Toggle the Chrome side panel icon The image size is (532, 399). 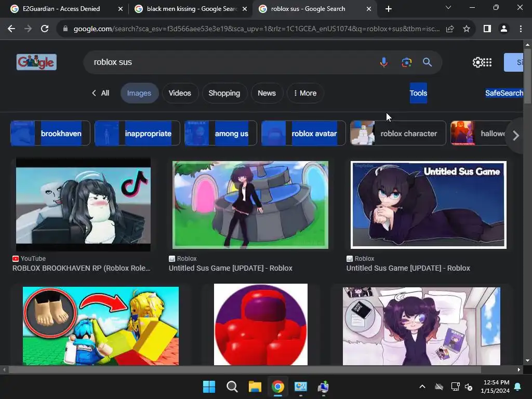tap(487, 29)
